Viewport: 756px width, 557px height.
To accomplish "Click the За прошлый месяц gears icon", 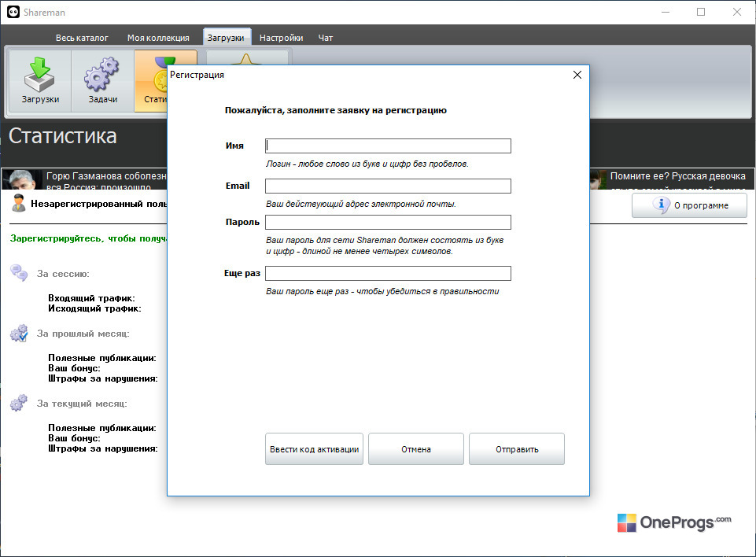I will click(x=20, y=333).
